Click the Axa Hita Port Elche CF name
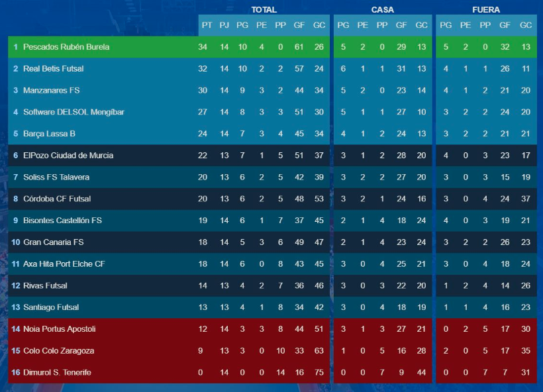Viewport: 543px width, 392px height. tap(64, 264)
